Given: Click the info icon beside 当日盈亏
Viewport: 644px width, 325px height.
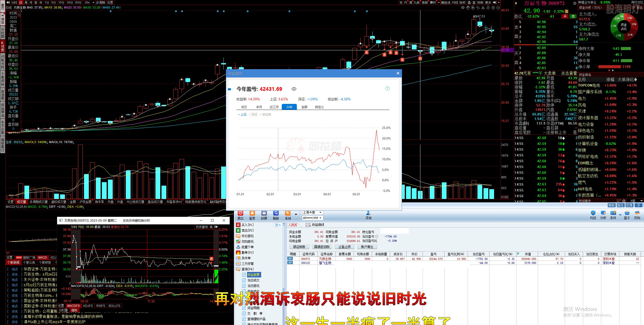Looking at the screenshot, I should point(377,236).
